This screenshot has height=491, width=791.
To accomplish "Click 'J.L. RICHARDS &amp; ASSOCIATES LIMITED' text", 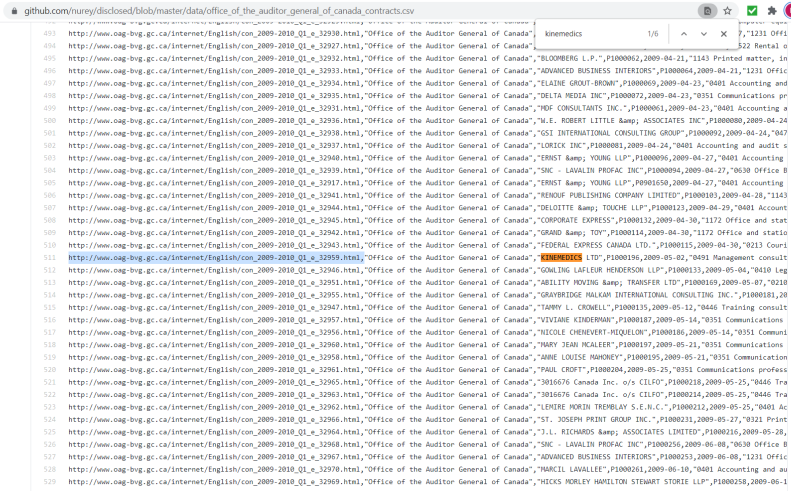I will point(619,432).
